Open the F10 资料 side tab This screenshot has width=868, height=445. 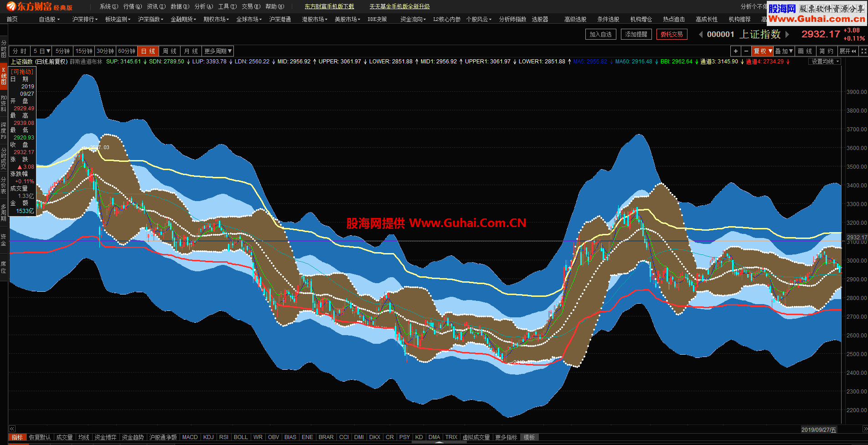pos(4,103)
